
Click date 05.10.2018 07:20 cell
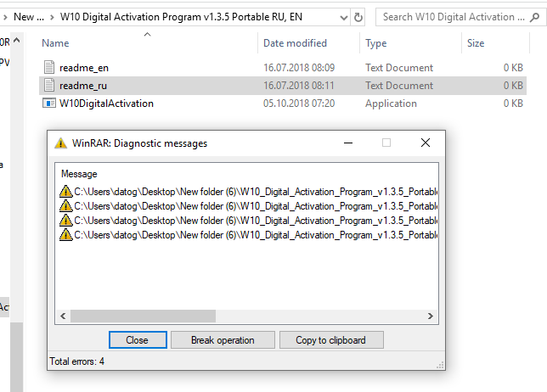(x=299, y=104)
